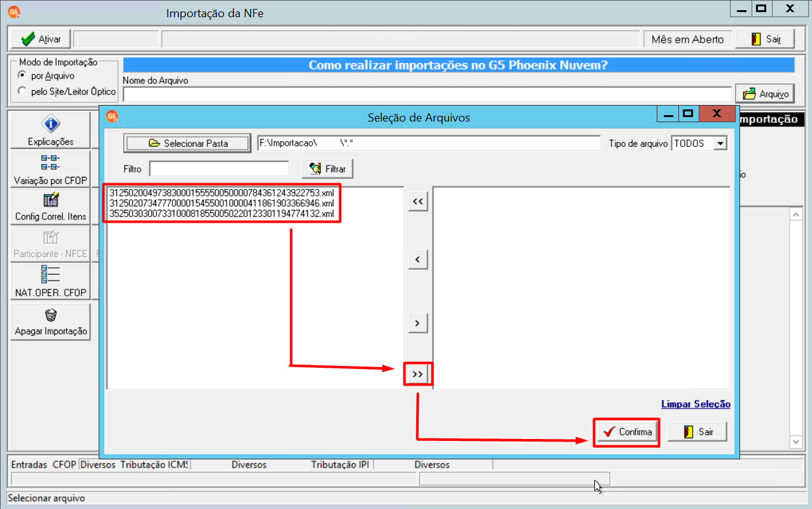The image size is (812, 509).
Task: Click the '>' add one file button
Action: tap(417, 323)
